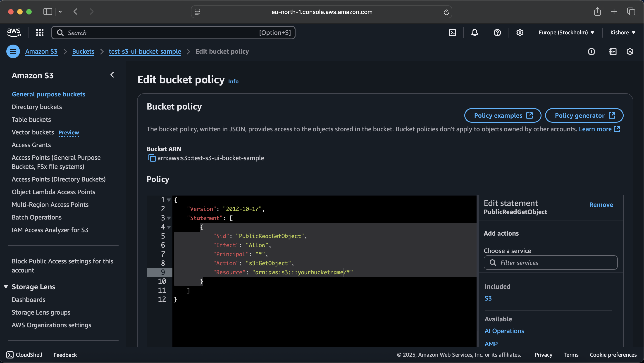The image size is (644, 363).
Task: Open the Europe (Stockholm) region dropdown
Action: click(x=566, y=33)
